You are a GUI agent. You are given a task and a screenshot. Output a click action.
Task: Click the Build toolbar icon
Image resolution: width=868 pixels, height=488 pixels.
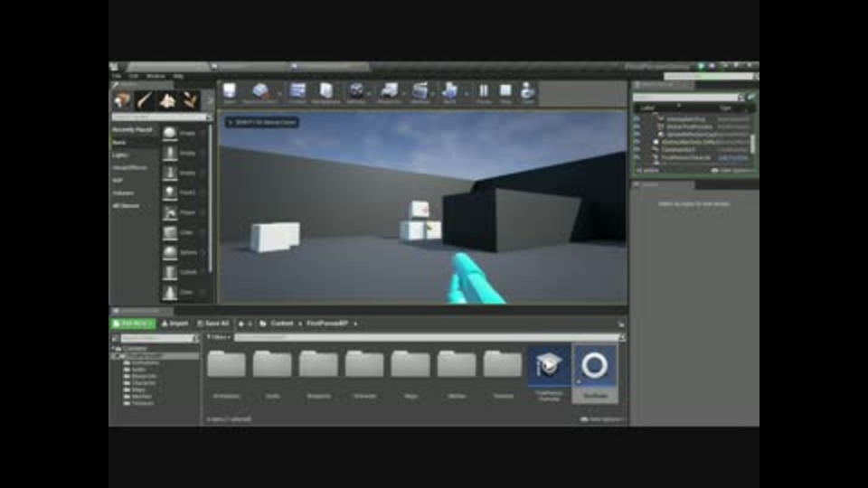click(449, 90)
